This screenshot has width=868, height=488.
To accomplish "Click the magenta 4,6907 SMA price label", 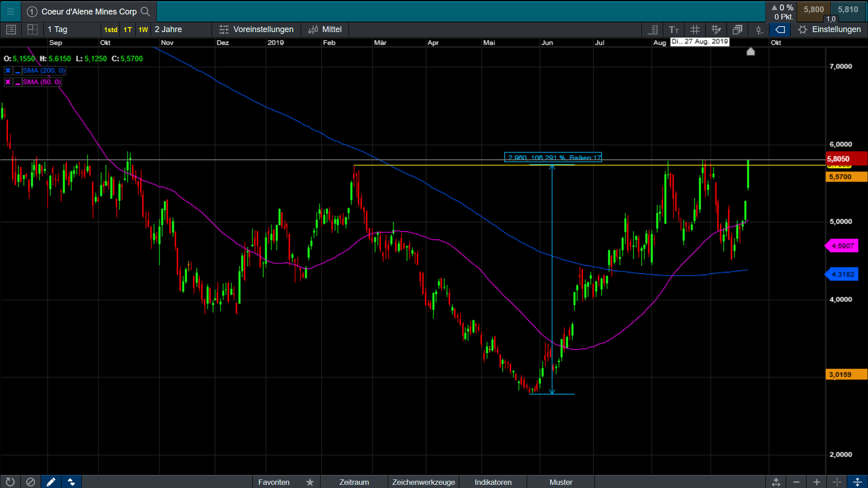I will click(x=842, y=246).
